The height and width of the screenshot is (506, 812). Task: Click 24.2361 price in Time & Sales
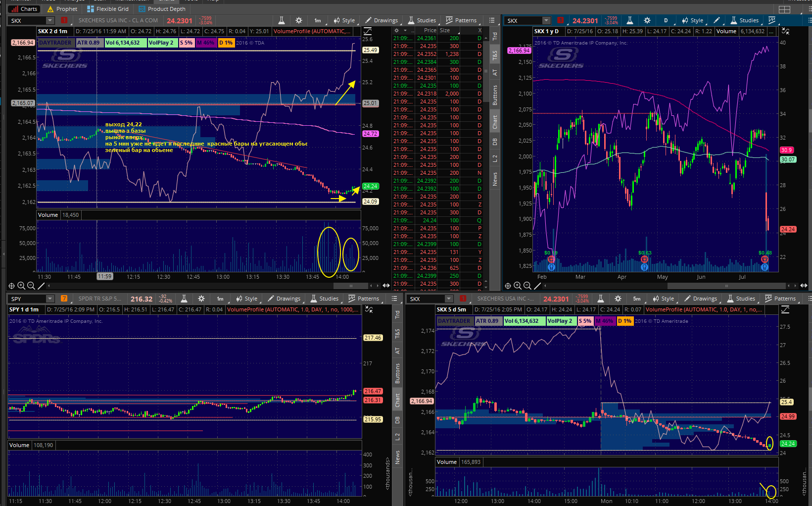click(x=427, y=38)
